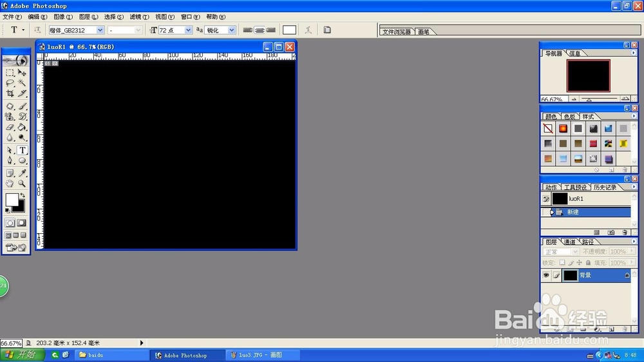Open the History palette menu arrow
This screenshot has height=362, width=644.
click(634, 187)
